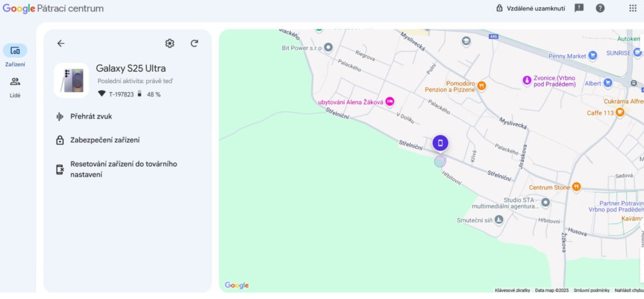Choose Zabezpečení zařízení option
Viewport: 644px width, 299px height.
pos(104,140)
